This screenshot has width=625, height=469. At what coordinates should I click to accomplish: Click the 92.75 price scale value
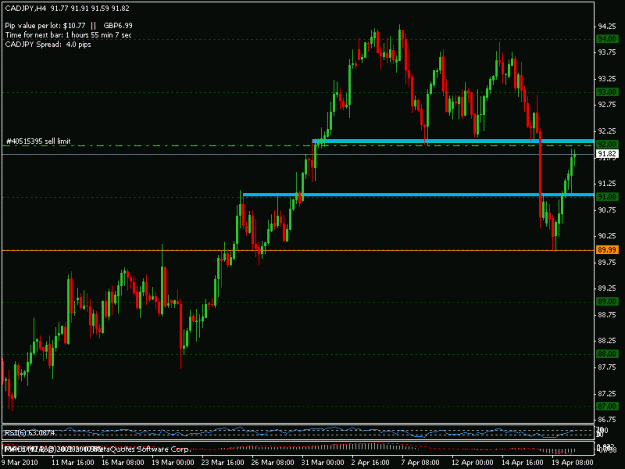pos(607,105)
